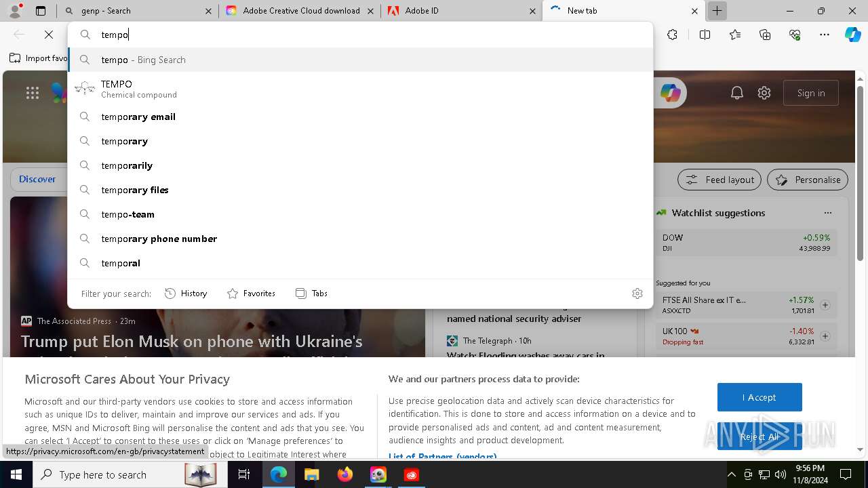Screen dimensions: 868x488
Task: Open DOW stock row in watchlist
Action: (747, 243)
